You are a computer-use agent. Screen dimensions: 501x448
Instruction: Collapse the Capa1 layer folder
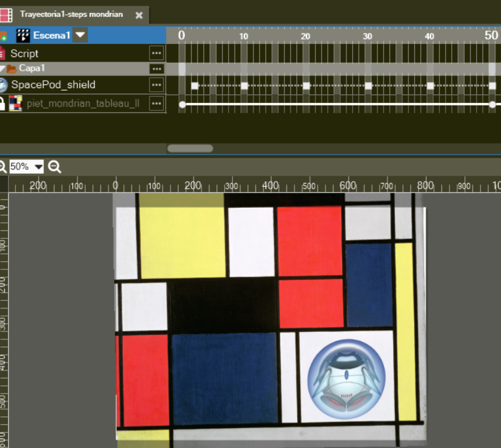pos(2,69)
